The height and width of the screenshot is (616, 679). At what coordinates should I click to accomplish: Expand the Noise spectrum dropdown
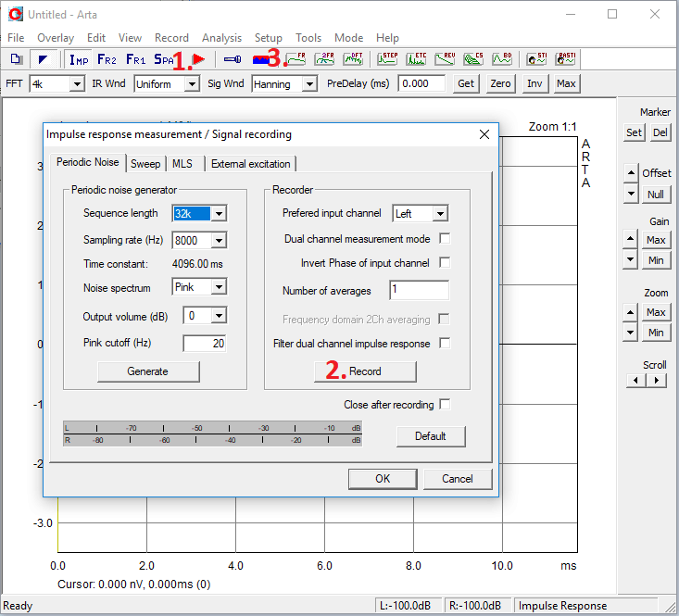pos(218,287)
